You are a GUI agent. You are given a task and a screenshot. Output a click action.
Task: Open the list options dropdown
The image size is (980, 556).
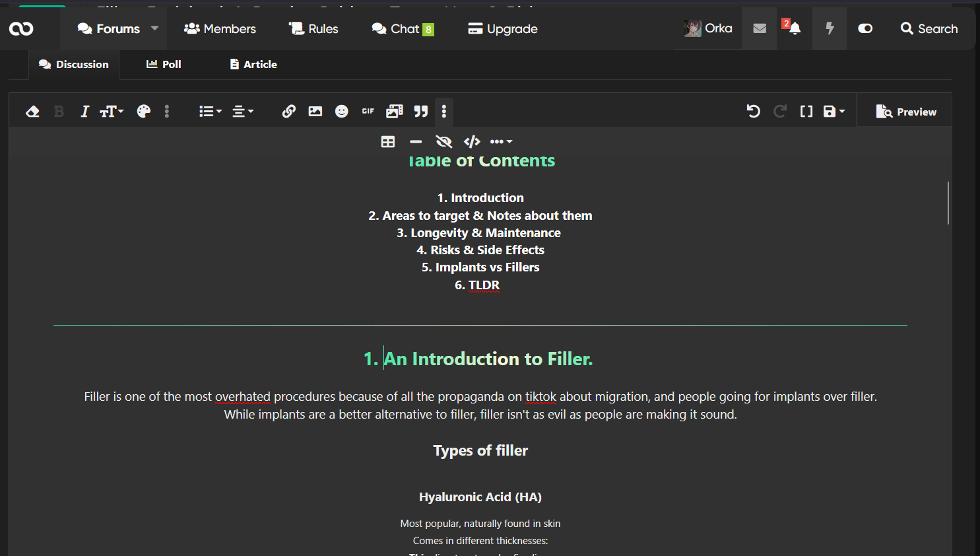pyautogui.click(x=211, y=112)
